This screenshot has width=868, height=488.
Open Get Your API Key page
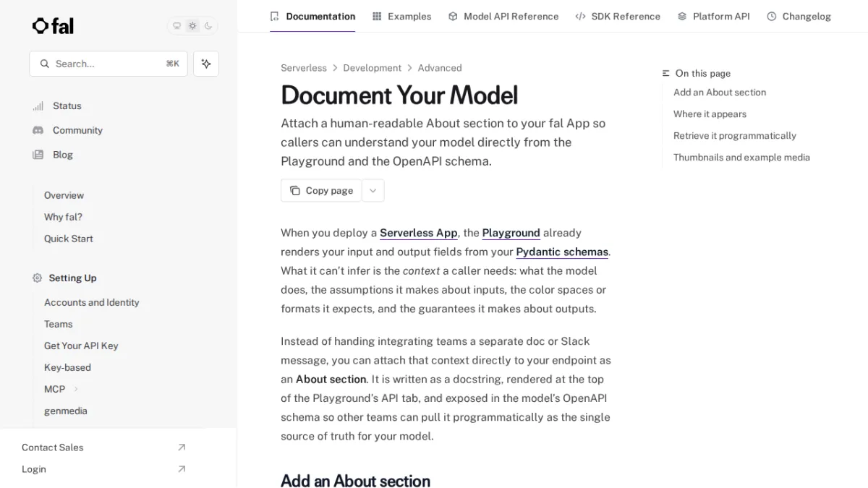81,346
